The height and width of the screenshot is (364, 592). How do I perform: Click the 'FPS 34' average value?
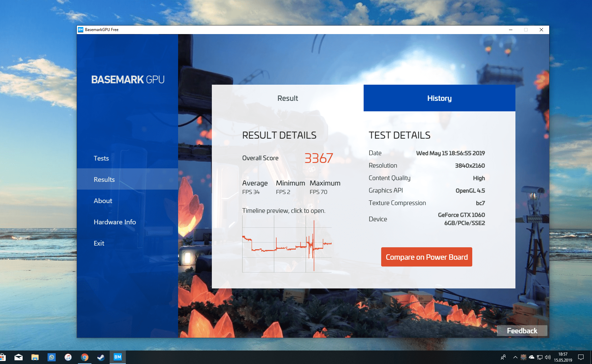point(251,192)
